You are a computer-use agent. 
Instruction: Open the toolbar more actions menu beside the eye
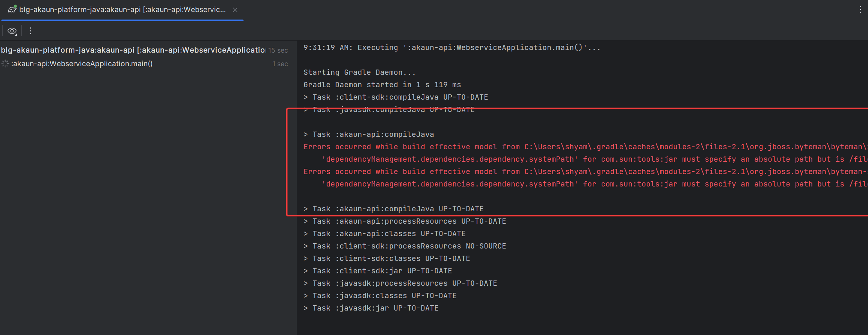coord(30,31)
